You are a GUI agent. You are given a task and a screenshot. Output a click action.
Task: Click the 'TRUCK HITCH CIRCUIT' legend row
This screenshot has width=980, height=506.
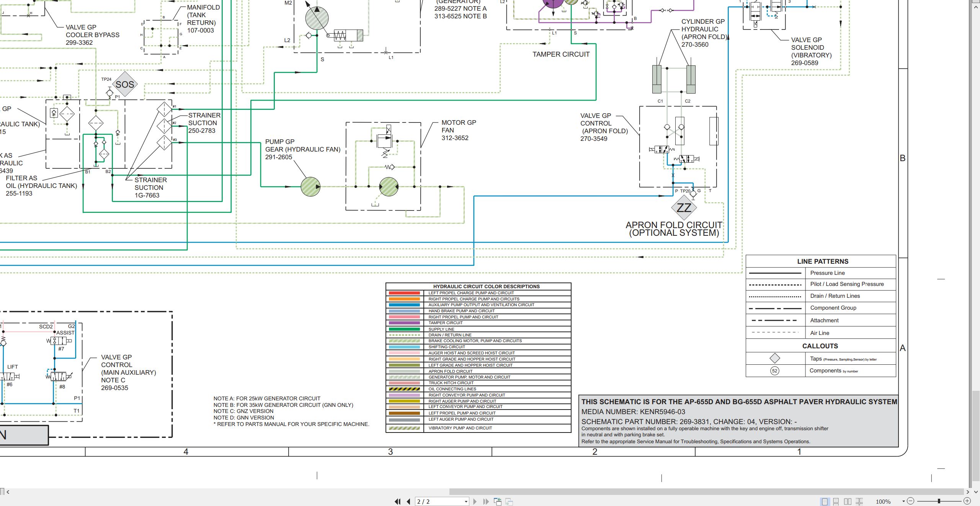pyautogui.click(x=479, y=383)
